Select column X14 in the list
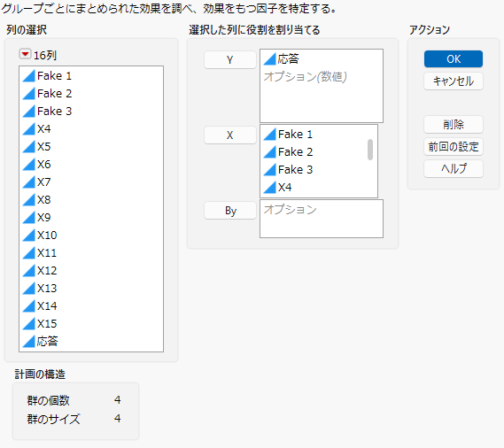 [x=91, y=305]
